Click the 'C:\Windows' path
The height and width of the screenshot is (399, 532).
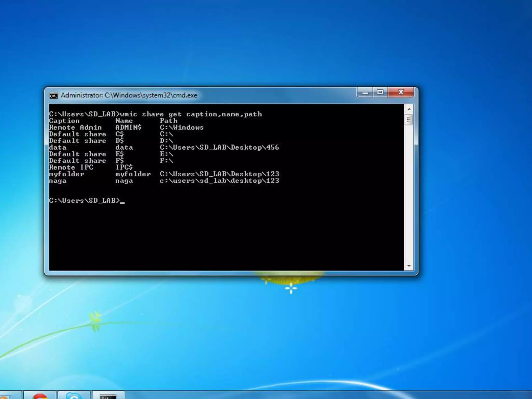(182, 128)
